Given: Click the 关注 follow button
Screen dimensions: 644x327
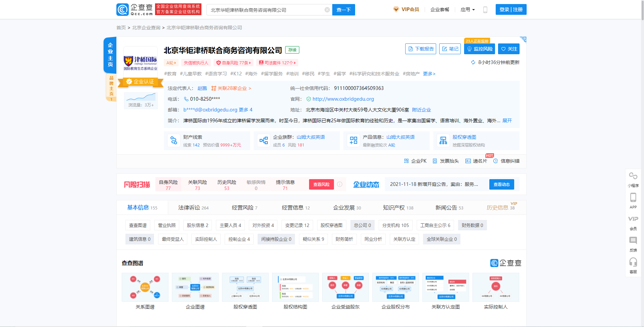Looking at the screenshot, I should tap(509, 49).
